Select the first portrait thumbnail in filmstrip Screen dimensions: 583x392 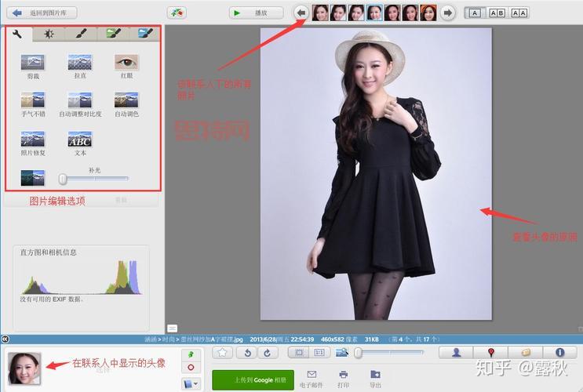pos(320,13)
